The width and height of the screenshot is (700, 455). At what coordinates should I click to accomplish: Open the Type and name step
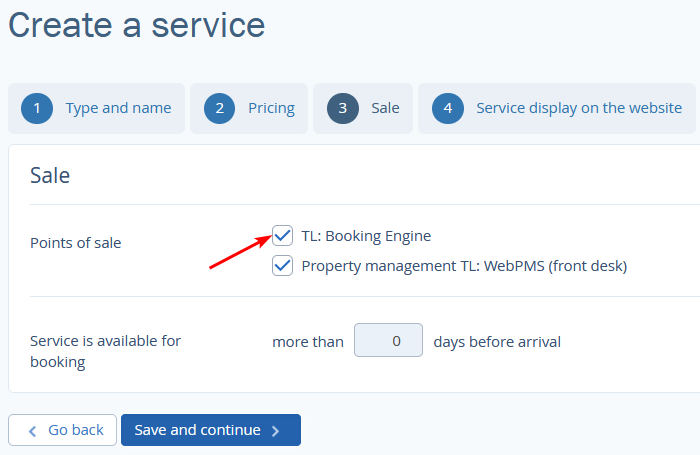(96, 109)
